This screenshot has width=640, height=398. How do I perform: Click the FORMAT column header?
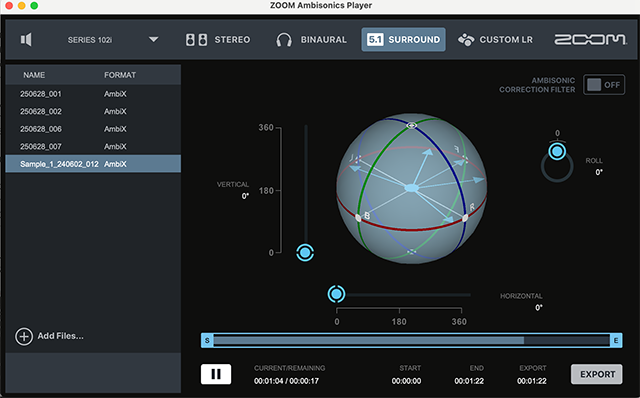(120, 75)
